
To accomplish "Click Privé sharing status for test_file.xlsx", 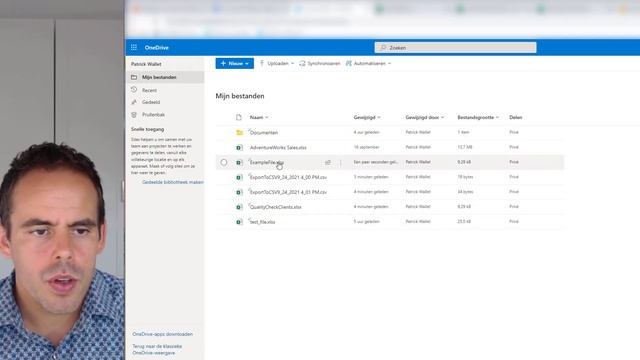I will click(x=514, y=221).
